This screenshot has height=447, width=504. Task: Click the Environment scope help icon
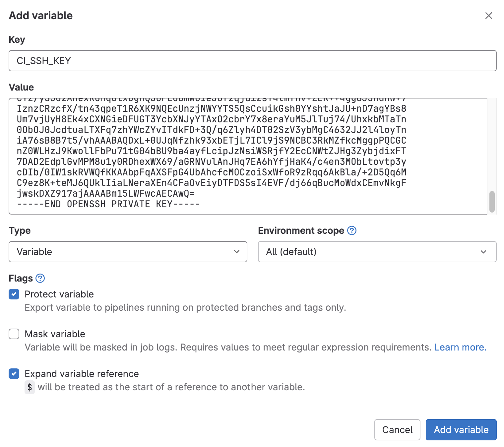click(351, 230)
